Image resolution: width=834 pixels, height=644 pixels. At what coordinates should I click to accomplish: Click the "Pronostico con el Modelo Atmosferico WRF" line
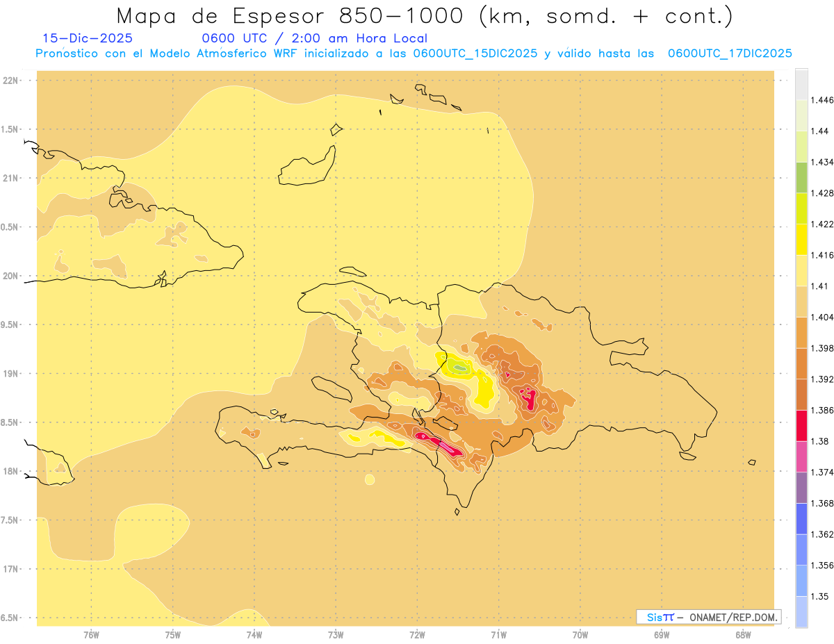(169, 53)
